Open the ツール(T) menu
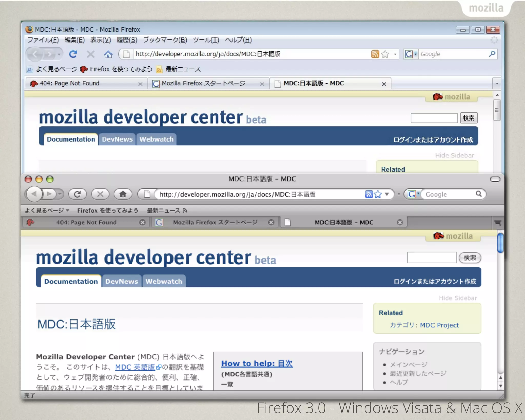 click(206, 40)
